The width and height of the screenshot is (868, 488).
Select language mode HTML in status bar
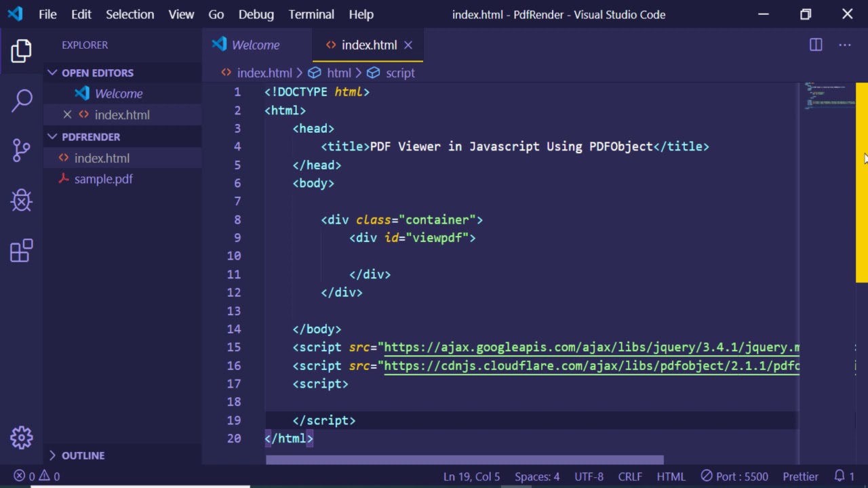(x=671, y=476)
